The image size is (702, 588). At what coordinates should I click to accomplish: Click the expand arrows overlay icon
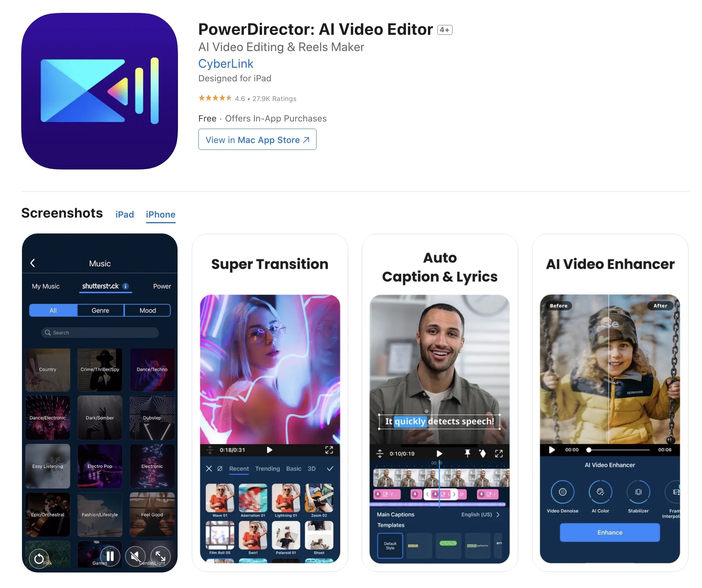(161, 556)
